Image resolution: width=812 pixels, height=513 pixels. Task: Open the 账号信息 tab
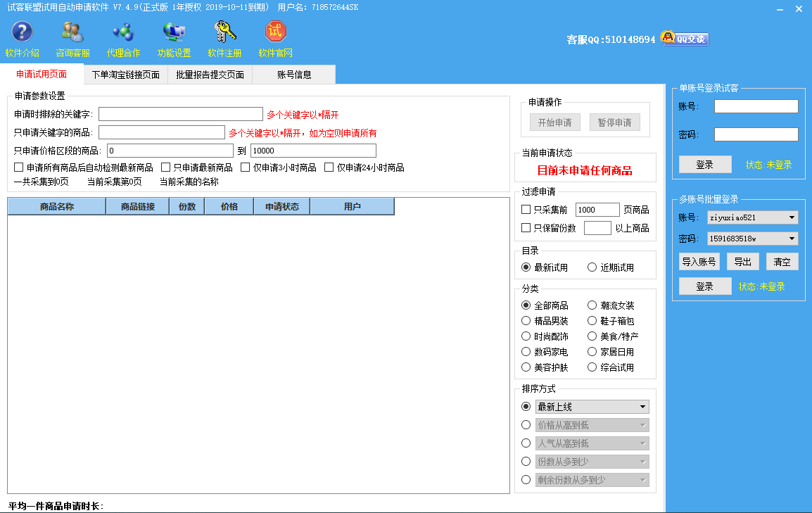tap(293, 75)
